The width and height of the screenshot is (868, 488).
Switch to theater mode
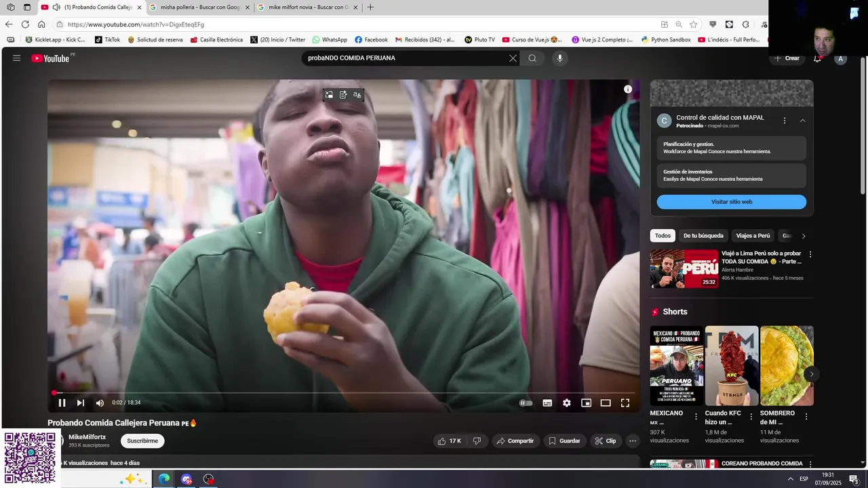[606, 403]
